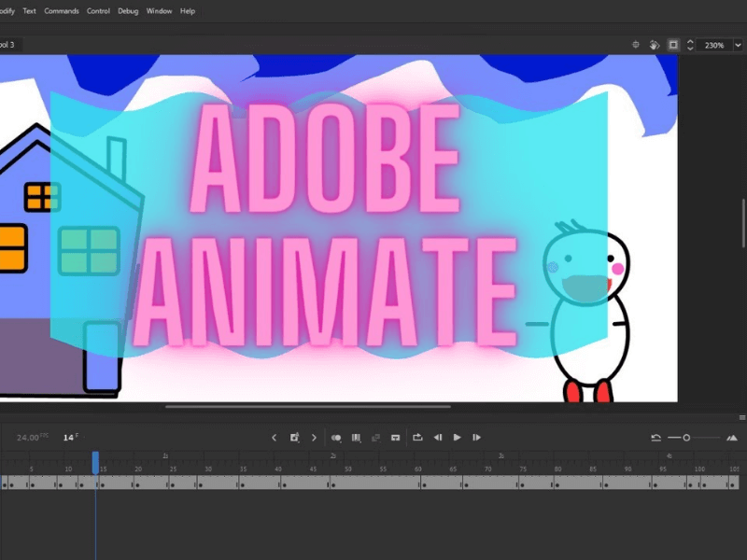Toggle onion skin in timeline
747x560 pixels.
(x=336, y=437)
